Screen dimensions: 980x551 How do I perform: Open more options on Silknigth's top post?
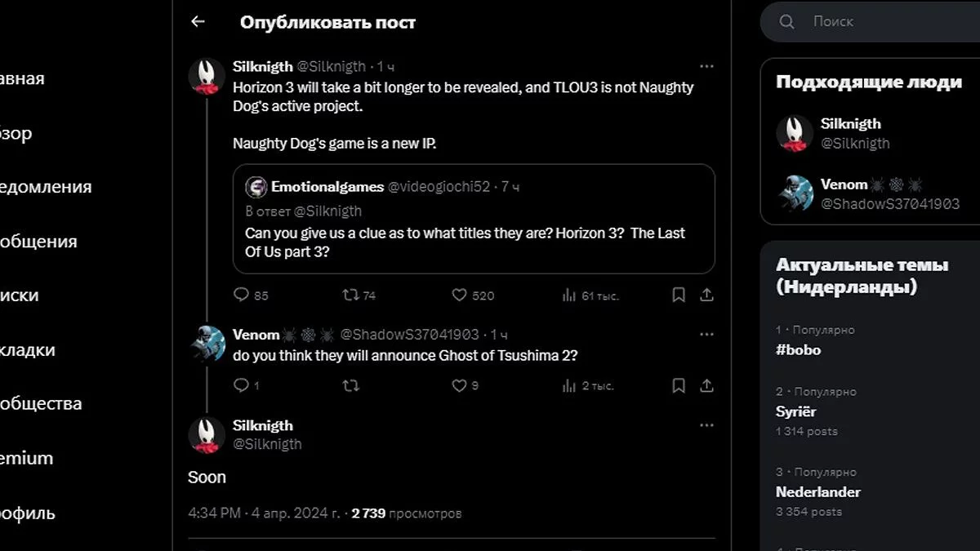click(706, 66)
